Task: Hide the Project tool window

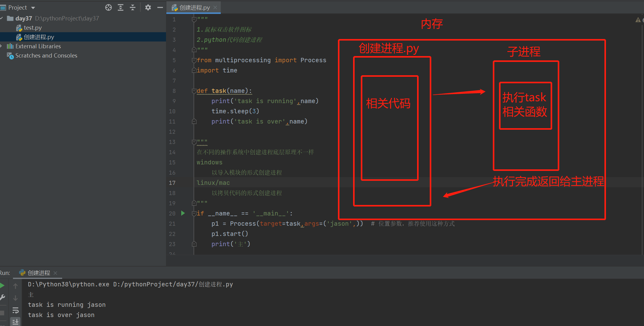Action: click(160, 7)
